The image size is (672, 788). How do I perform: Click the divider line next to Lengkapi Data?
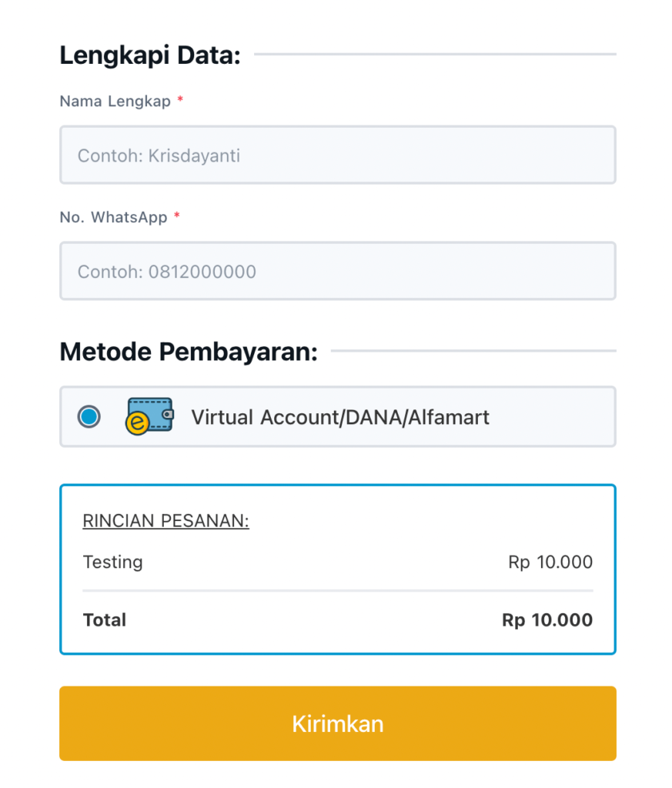435,54
